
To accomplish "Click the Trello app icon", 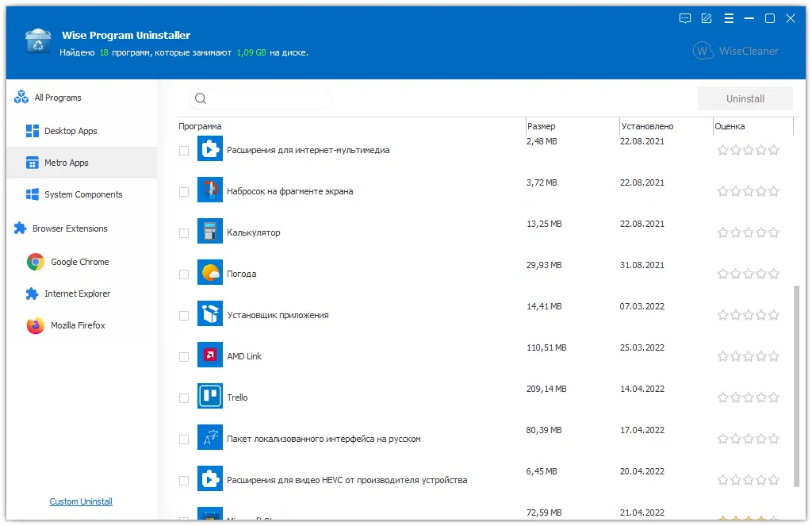I will (210, 397).
